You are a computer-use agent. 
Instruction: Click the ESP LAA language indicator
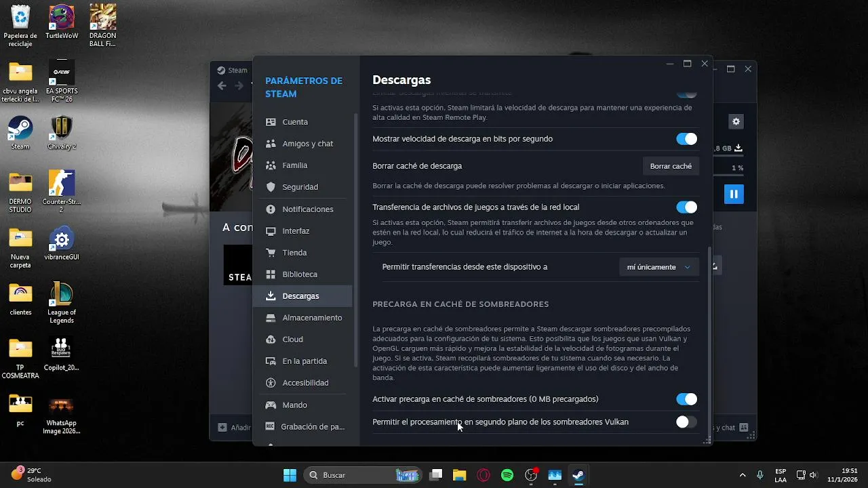click(x=781, y=475)
